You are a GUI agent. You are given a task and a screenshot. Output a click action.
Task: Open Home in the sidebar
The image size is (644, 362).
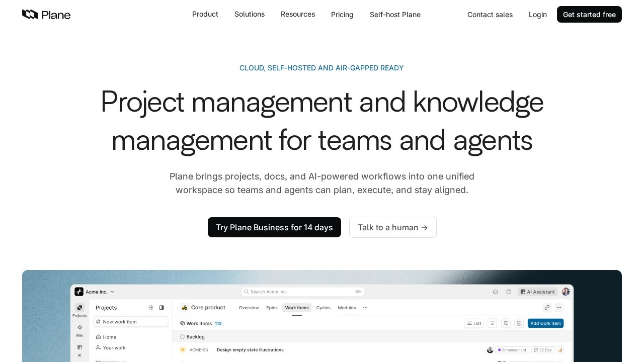pos(106,337)
